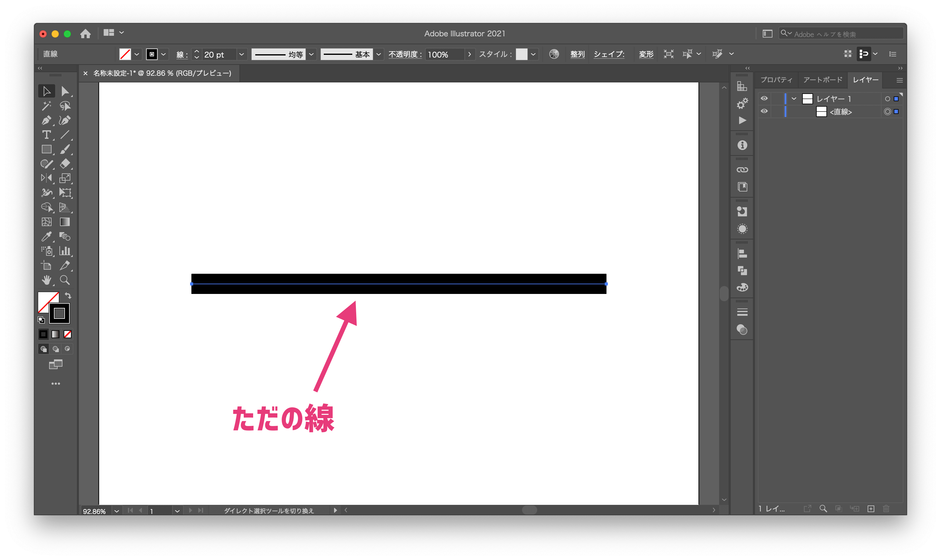This screenshot has height=560, width=941.
Task: Select the Scale tool
Action: [65, 178]
